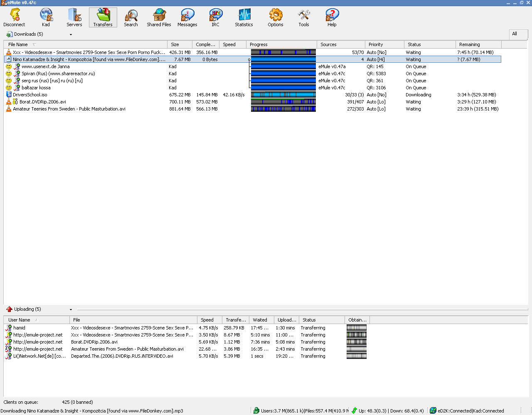The image size is (532, 415).
Task: Click the users status bar icon
Action: click(x=256, y=410)
